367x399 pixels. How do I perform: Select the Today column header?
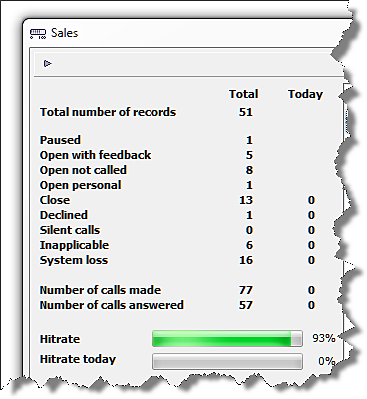pyautogui.click(x=305, y=94)
